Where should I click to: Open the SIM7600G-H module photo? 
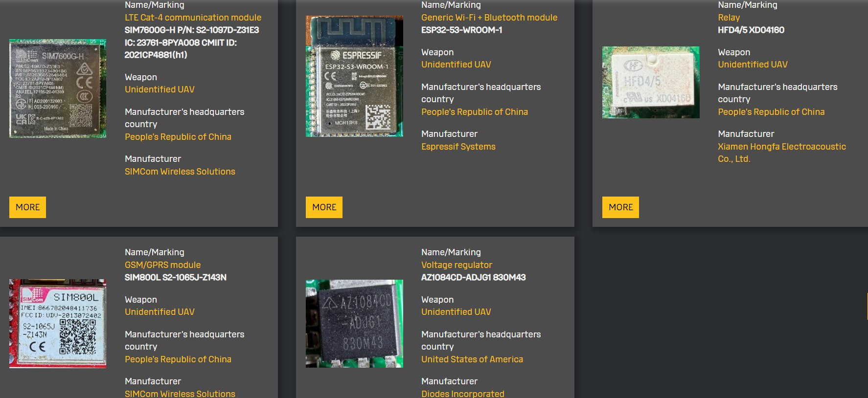point(58,88)
